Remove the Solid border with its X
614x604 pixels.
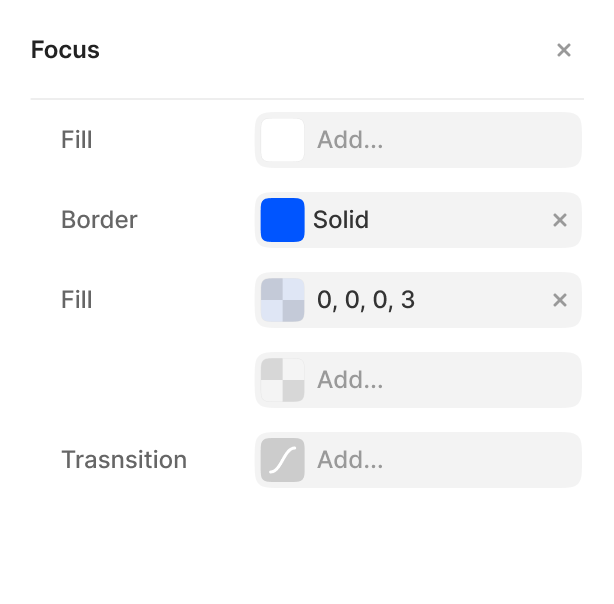click(560, 220)
